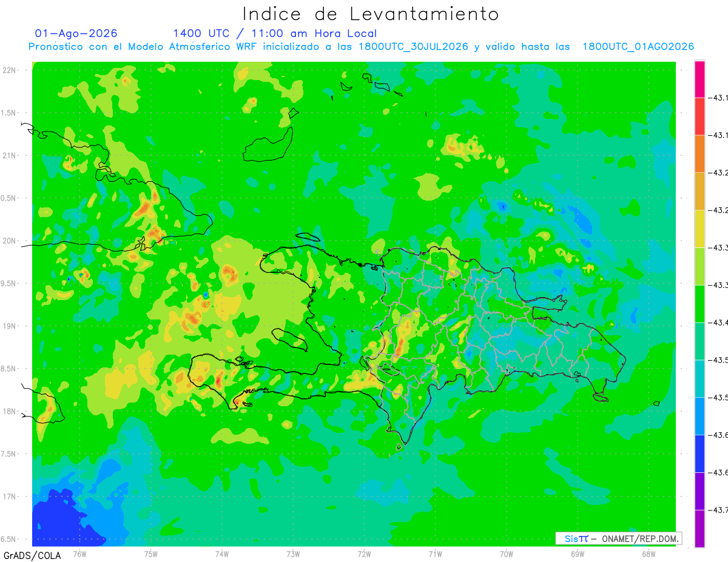Click the 'ONAMET/REP.DOM.' label box
This screenshot has width=728, height=562.
[x=618, y=538]
